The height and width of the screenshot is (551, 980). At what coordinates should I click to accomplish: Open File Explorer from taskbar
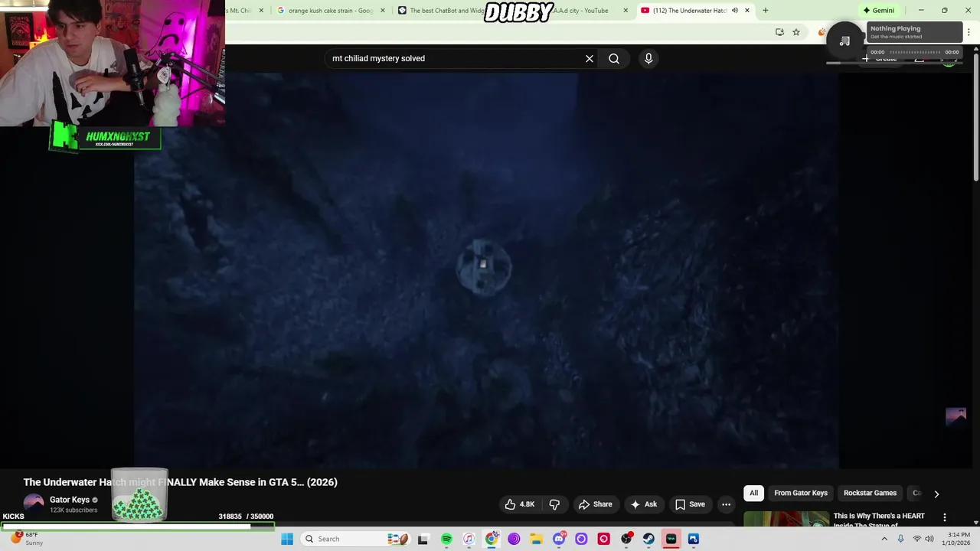(536, 539)
